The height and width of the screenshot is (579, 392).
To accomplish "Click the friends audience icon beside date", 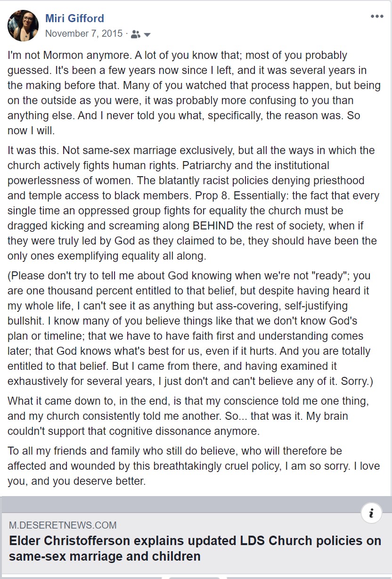I will (x=136, y=34).
